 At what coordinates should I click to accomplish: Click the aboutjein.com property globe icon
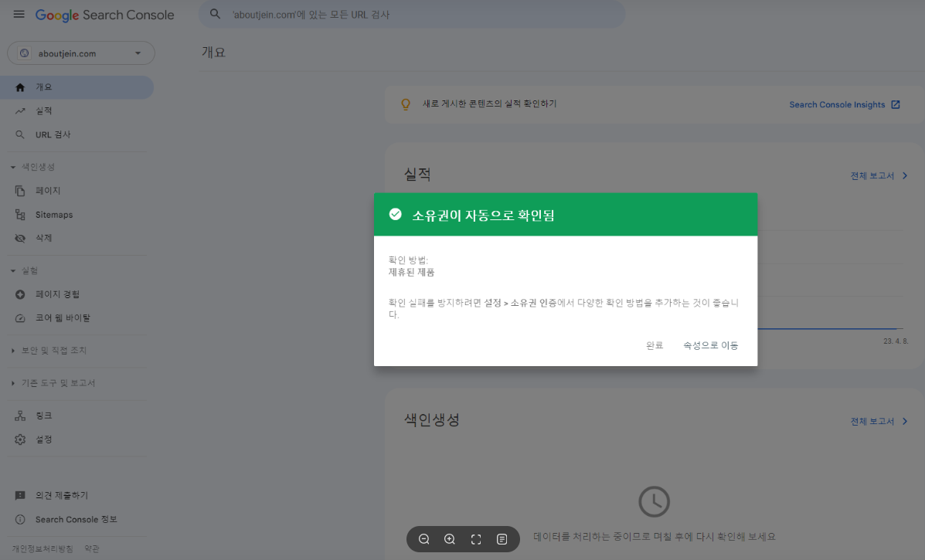tap(24, 53)
